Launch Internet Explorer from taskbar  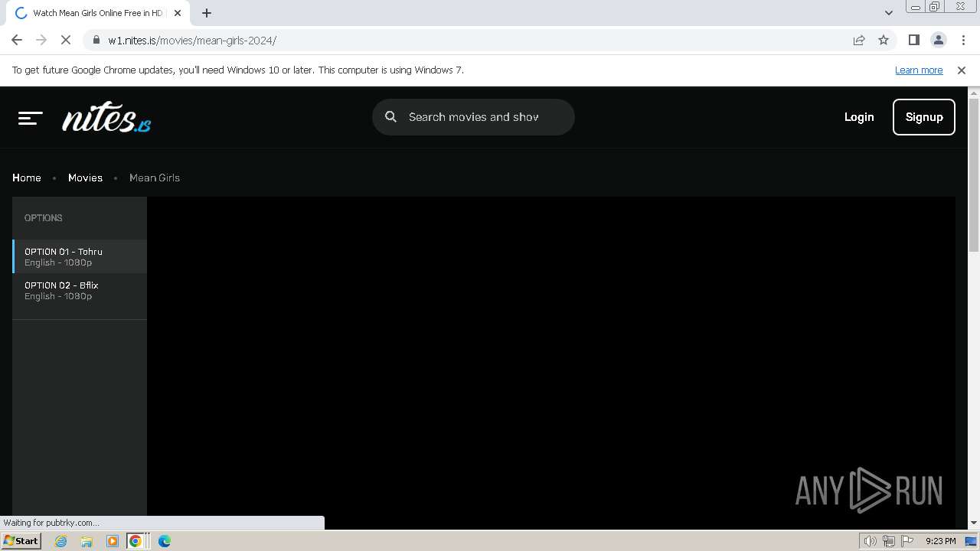pos(61,541)
